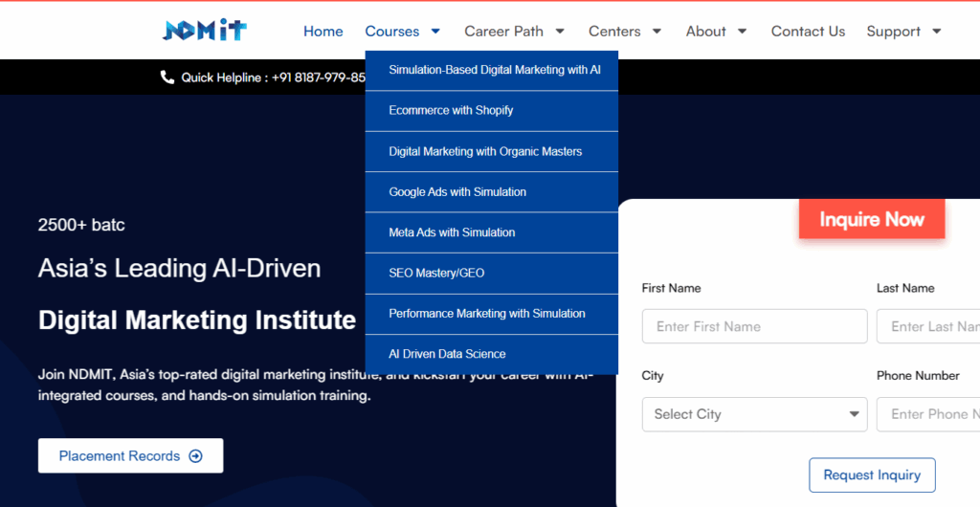Open the About menu label
The image size is (980, 507).
coord(705,32)
